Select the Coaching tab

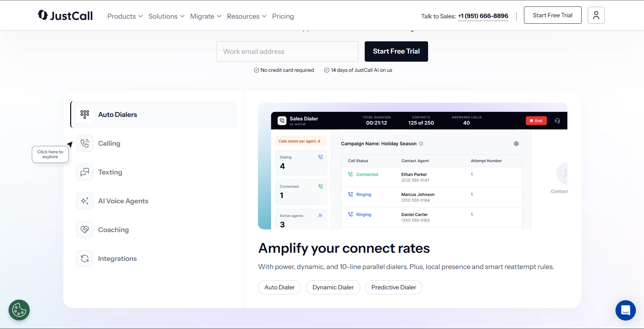click(x=154, y=230)
